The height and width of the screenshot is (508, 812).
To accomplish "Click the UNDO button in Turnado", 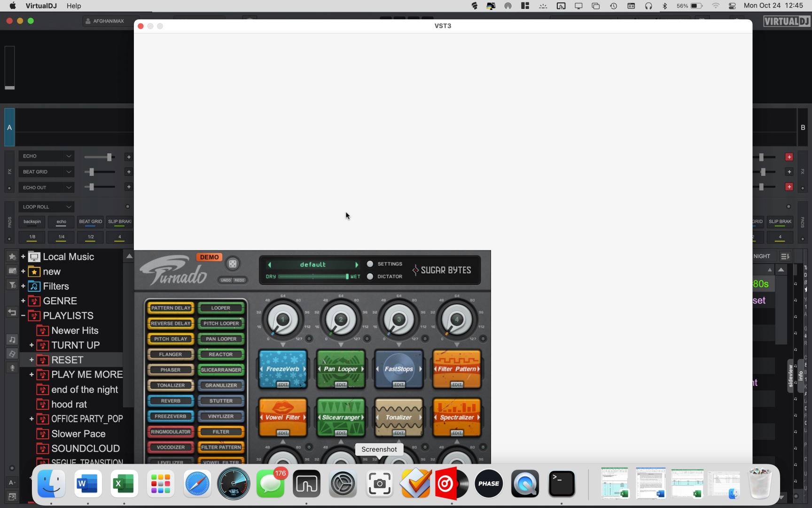I will (x=226, y=280).
